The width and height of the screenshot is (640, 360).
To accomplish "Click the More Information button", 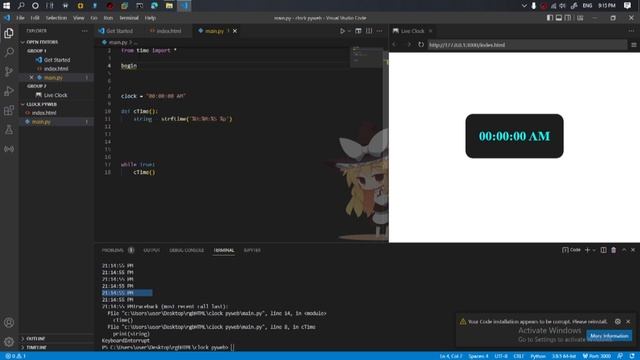I will (609, 336).
